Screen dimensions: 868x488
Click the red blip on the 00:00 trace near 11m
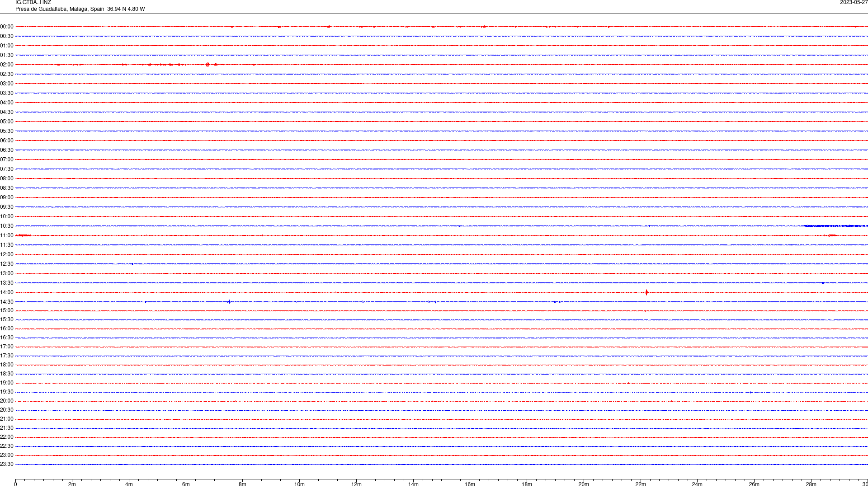(329, 27)
